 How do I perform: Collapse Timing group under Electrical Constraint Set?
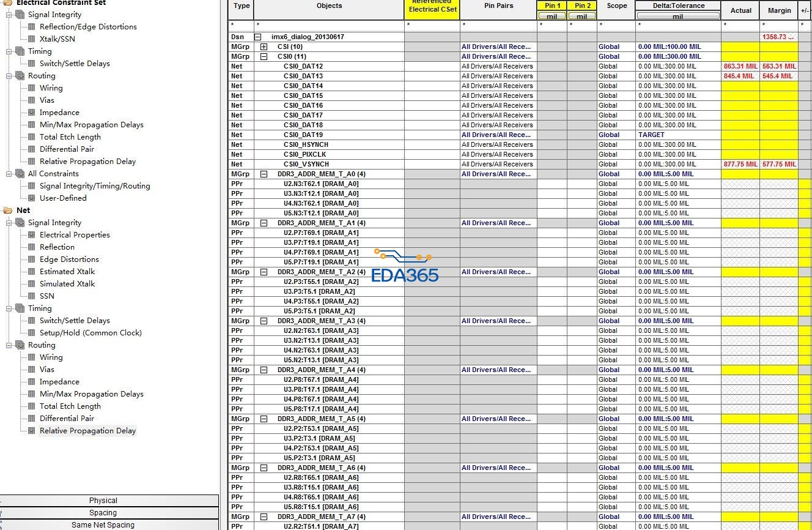click(9, 51)
